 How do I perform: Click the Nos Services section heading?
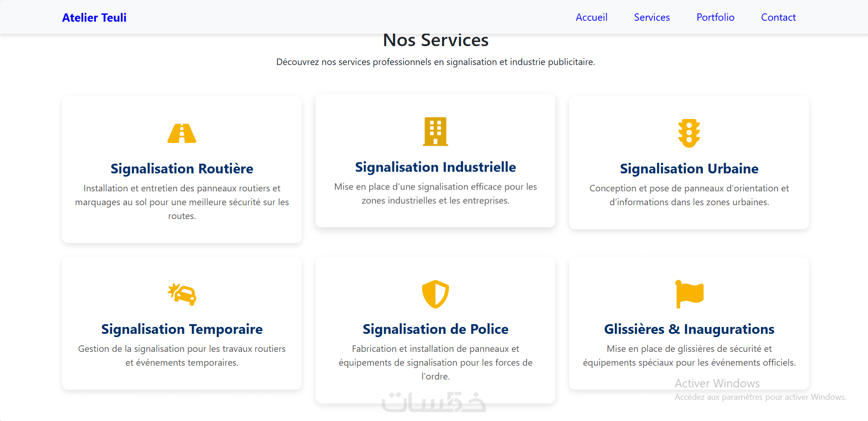[435, 41]
